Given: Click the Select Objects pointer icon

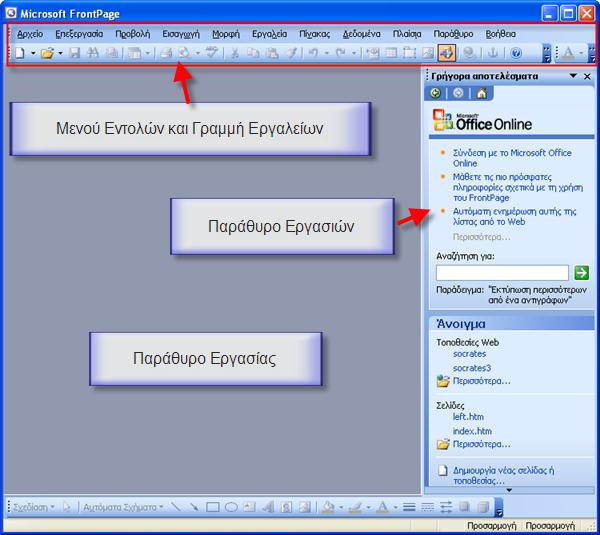Looking at the screenshot, I should click(67, 507).
